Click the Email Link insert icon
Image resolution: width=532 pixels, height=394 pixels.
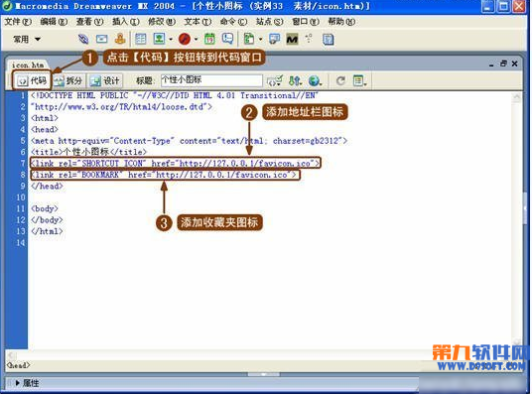(102, 39)
